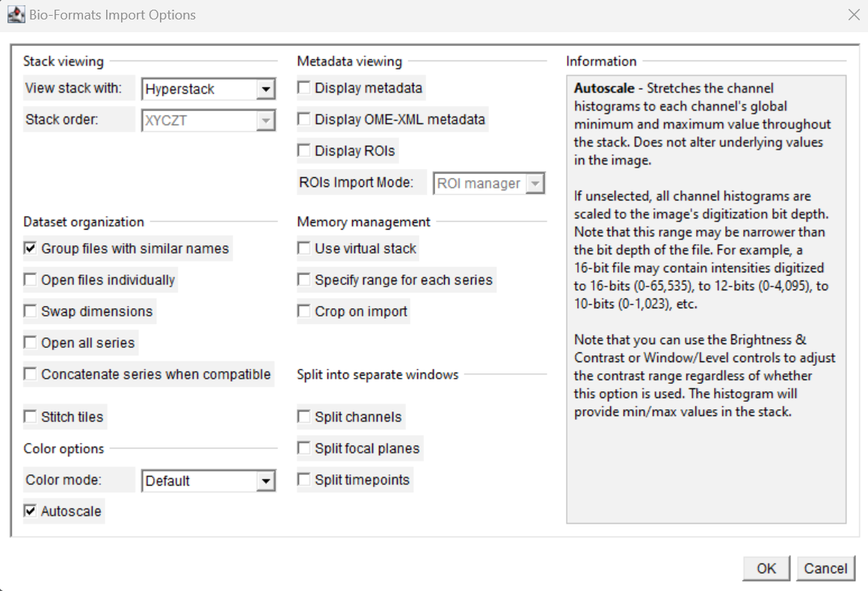Enable Open files individually
Screen dimensions: 868x591
coord(30,280)
